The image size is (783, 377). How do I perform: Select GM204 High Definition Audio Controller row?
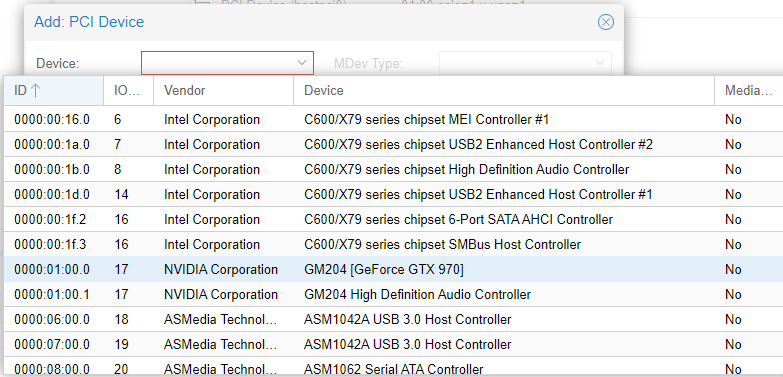pyautogui.click(x=393, y=295)
